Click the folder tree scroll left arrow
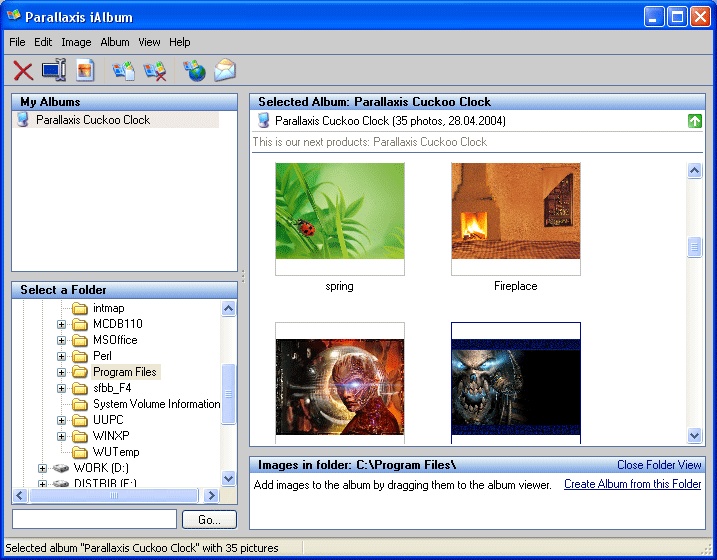This screenshot has width=717, height=560. pos(20,496)
